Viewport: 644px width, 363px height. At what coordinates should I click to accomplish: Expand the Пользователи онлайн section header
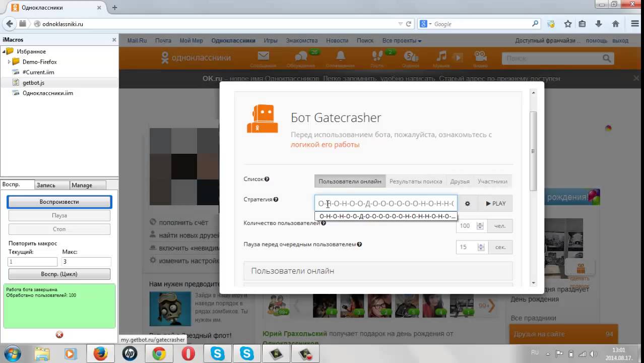point(378,271)
